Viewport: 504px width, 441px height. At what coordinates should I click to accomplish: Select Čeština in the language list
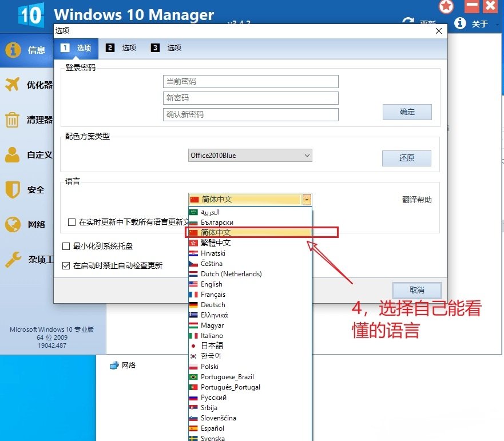(x=250, y=264)
